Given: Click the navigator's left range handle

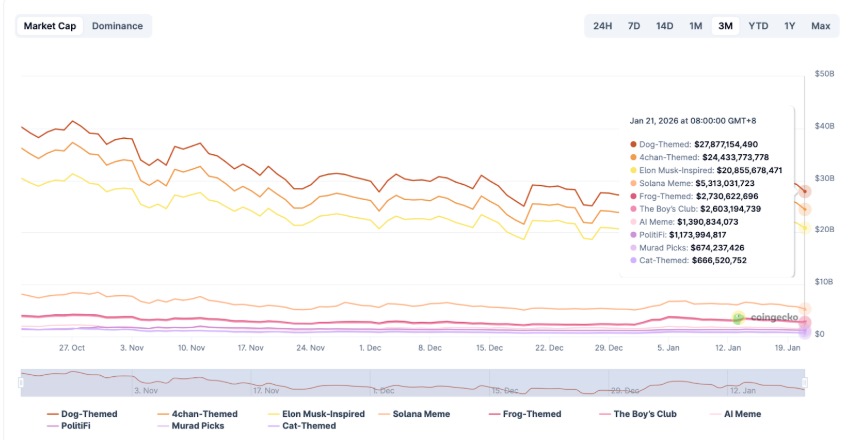Looking at the screenshot, I should [x=21, y=383].
